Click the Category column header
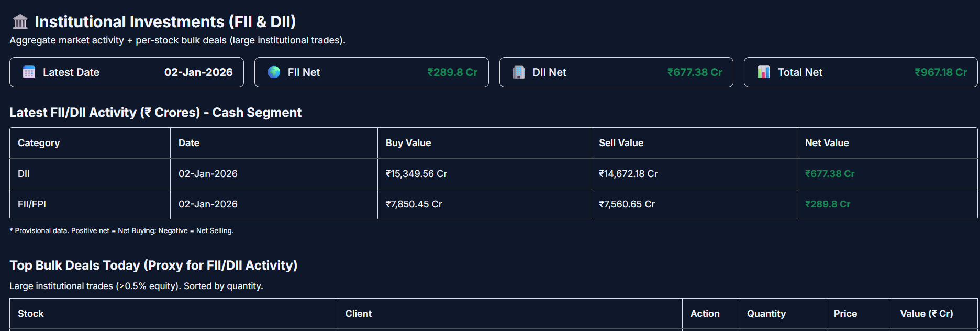Screen dimensions: 980x331 (39, 143)
